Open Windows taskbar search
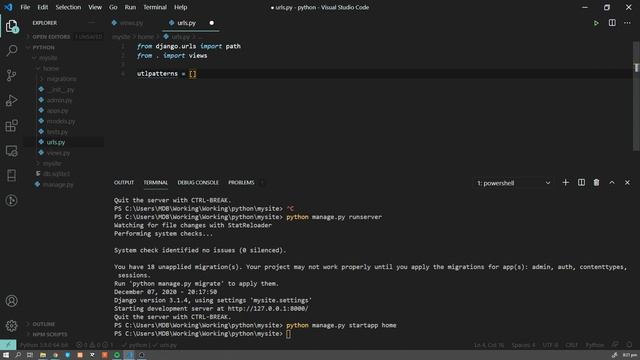640x360 pixels. click(18, 355)
